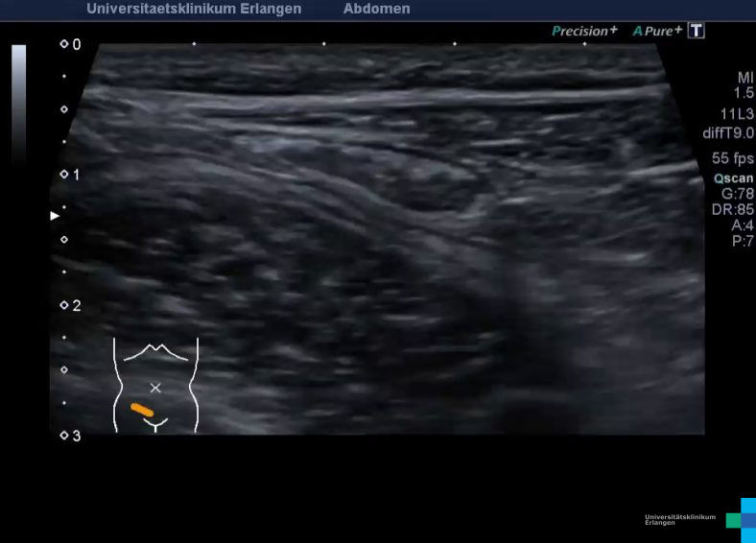Image resolution: width=756 pixels, height=543 pixels.
Task: Click the diamond depth marker labeled 3
Action: [x=64, y=436]
